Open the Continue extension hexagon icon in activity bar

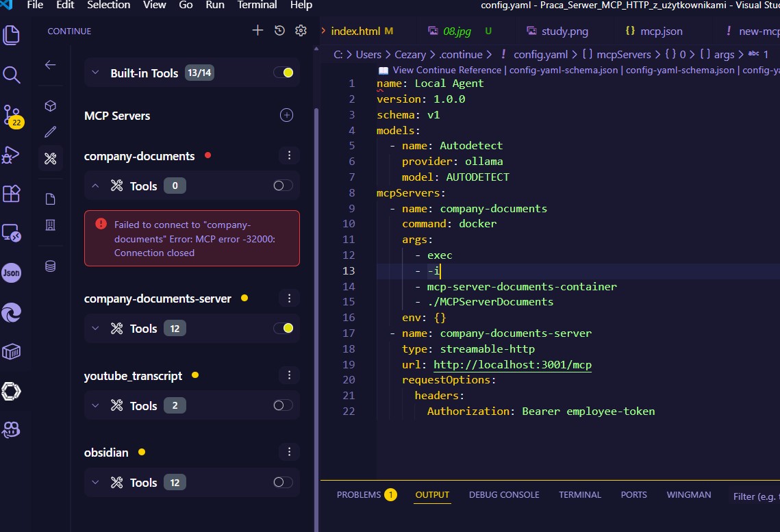click(12, 391)
